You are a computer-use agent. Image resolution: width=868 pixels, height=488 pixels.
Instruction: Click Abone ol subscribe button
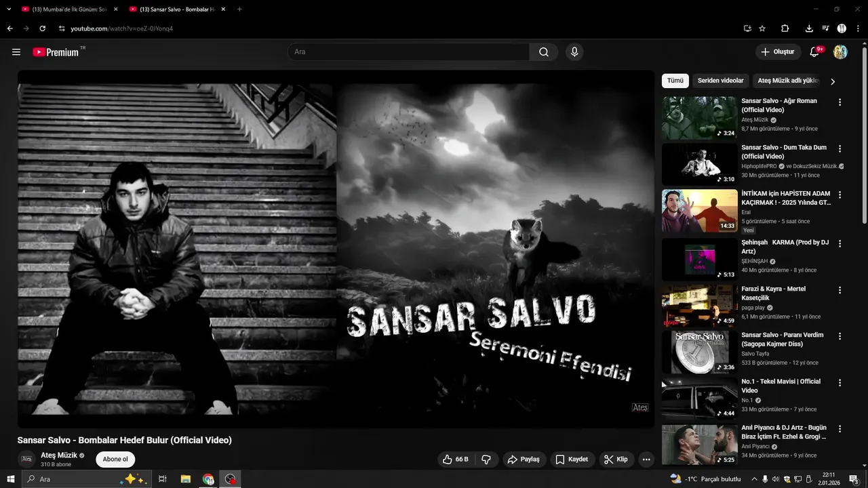115,459
